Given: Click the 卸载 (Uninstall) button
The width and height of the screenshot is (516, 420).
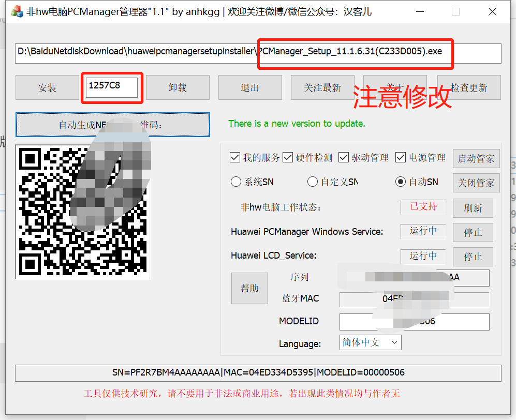Looking at the screenshot, I should click(x=178, y=87).
